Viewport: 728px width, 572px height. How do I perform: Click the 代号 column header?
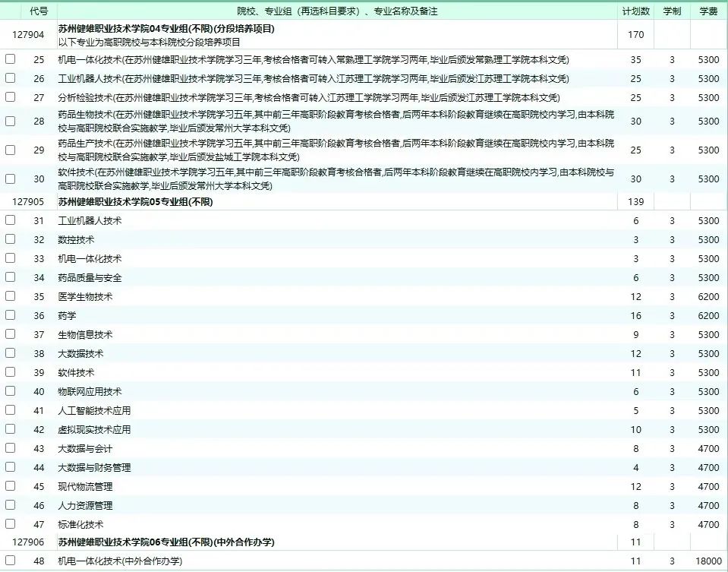pos(39,11)
